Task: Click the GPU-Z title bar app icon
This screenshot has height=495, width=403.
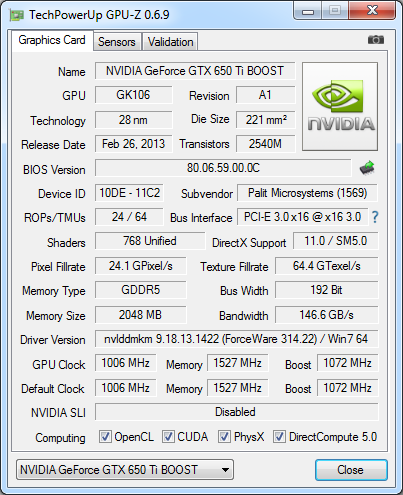Action: tap(17, 15)
